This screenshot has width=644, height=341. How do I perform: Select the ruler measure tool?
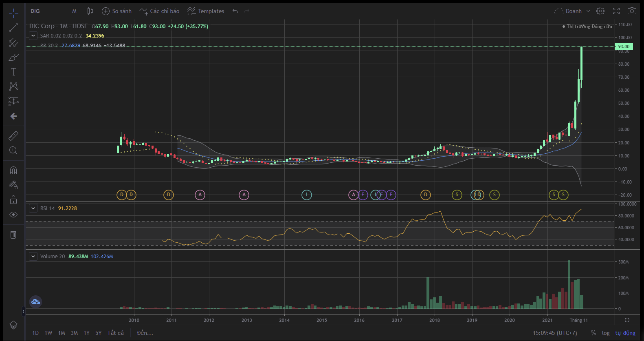pos(13,135)
